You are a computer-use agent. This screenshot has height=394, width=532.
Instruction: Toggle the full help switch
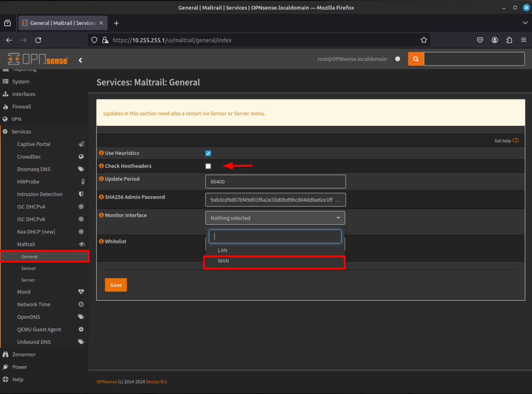(x=516, y=141)
